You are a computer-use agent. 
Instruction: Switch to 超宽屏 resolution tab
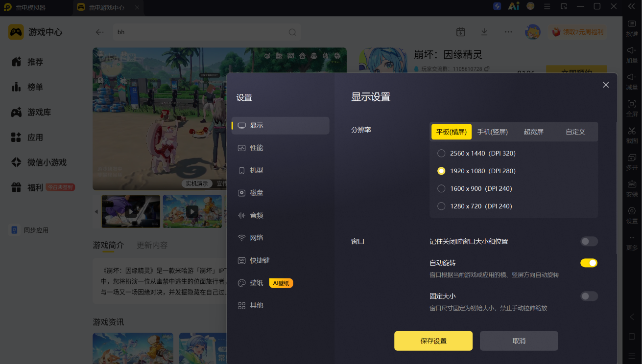coord(534,132)
